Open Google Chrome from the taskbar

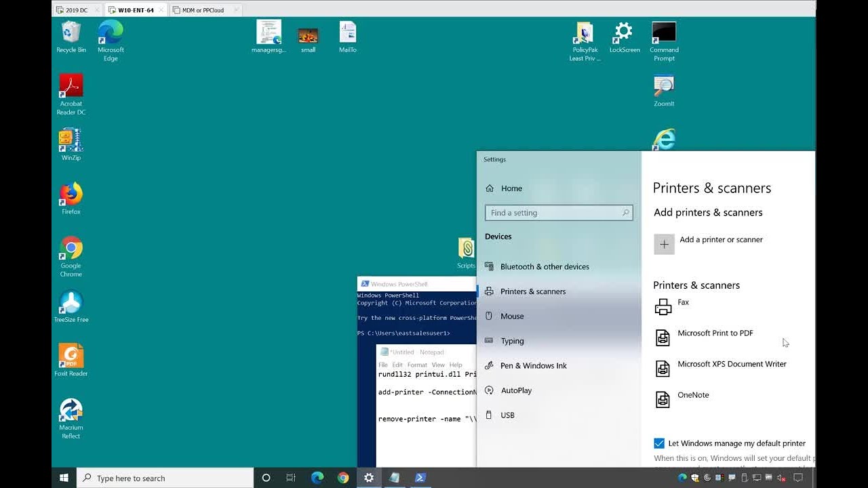[x=343, y=478]
